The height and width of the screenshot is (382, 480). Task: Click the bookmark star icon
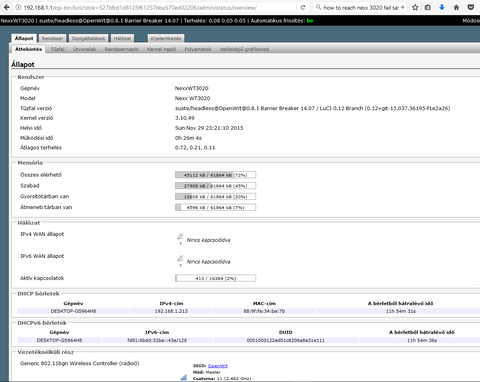[x=415, y=7]
